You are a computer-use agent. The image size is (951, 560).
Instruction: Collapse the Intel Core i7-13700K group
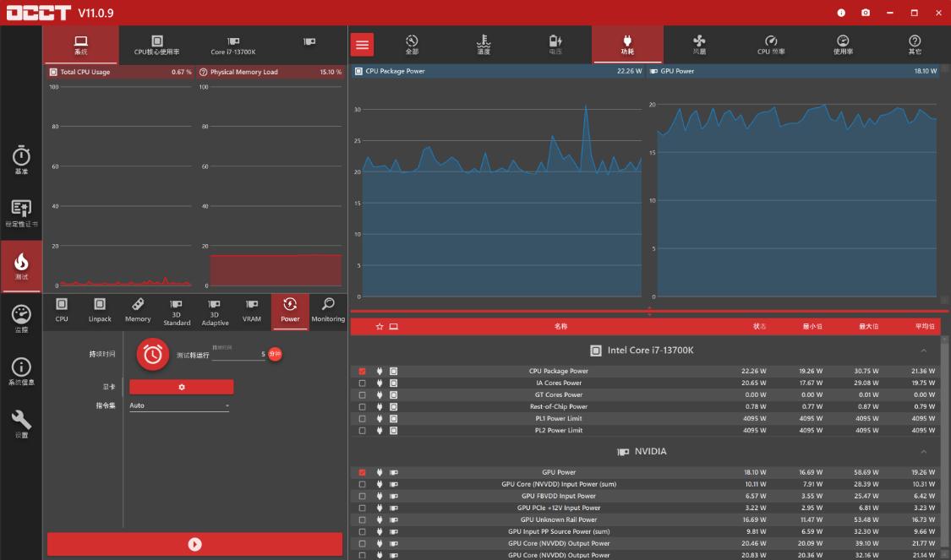(x=923, y=351)
